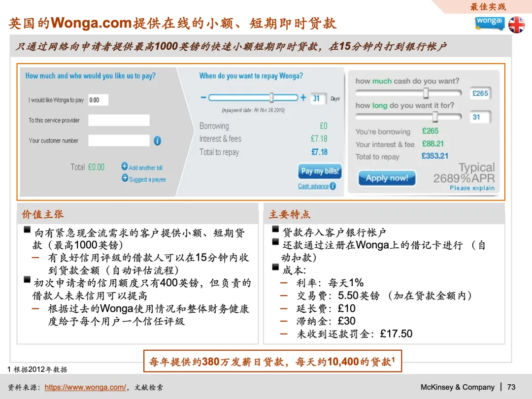Click the '价值主张' section header
532x399 pixels.
coord(43,214)
